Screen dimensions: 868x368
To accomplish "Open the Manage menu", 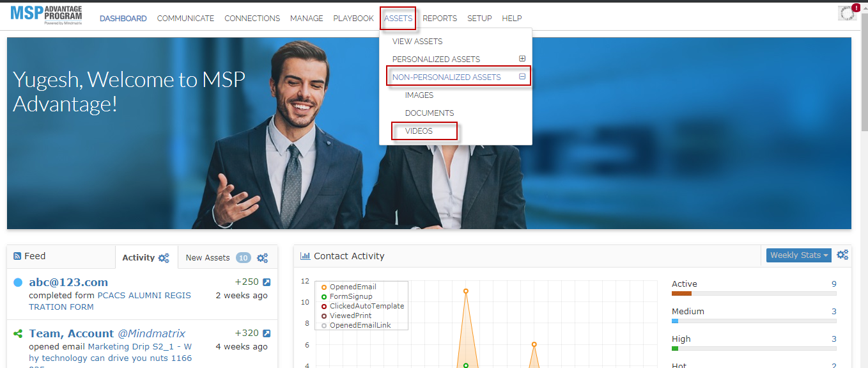I will 307,19.
